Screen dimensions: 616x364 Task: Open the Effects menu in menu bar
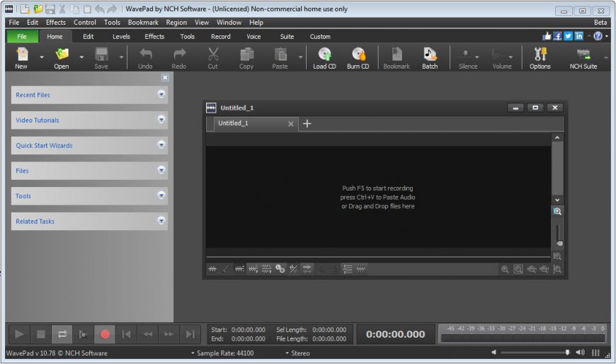coord(55,23)
